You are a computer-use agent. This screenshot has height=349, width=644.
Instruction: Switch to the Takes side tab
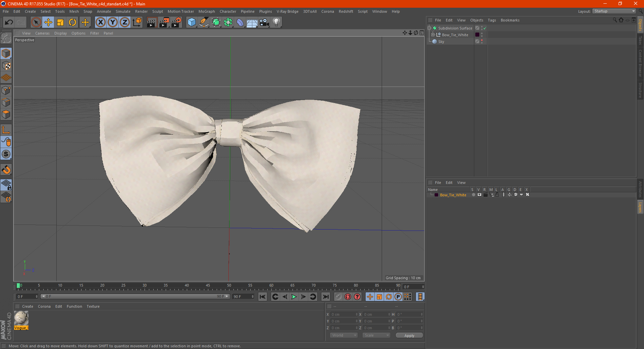[x=640, y=40]
